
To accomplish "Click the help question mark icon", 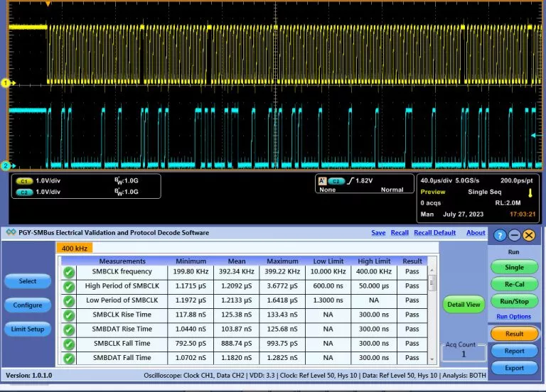I will pyautogui.click(x=499, y=235).
